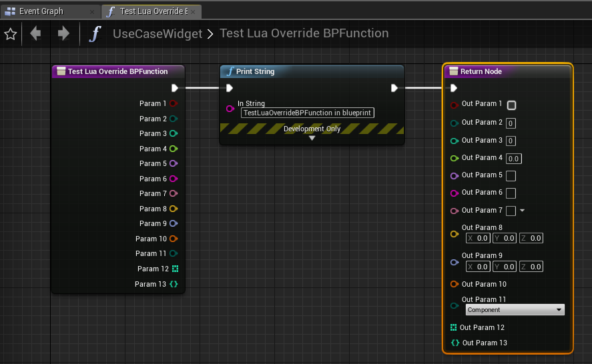Open the Out Param 11 Component dropdown

515,310
